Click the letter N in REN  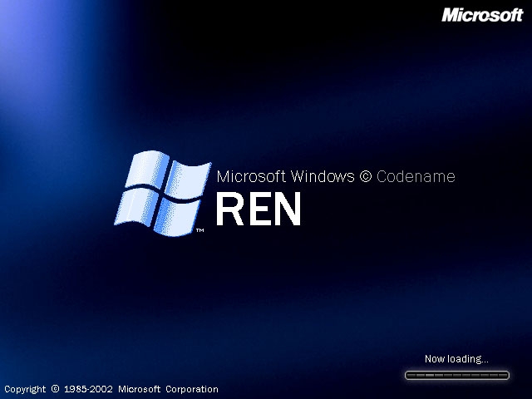pos(285,209)
